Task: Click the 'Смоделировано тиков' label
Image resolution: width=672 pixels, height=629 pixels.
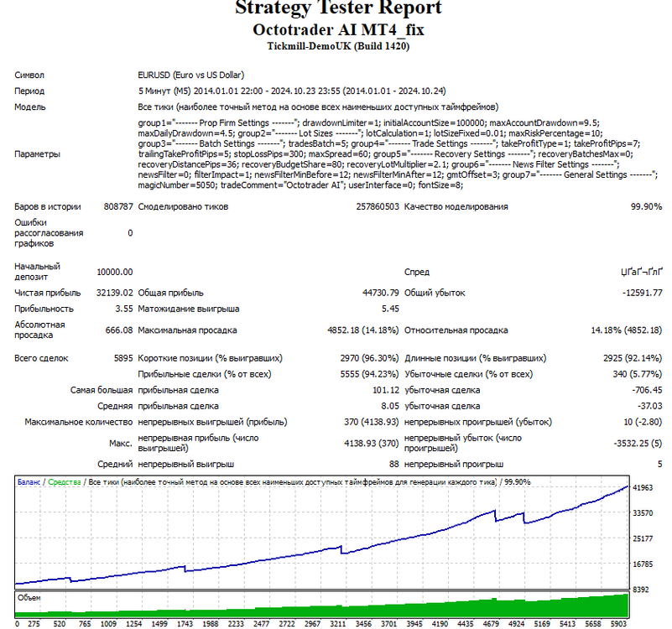Action: point(183,206)
